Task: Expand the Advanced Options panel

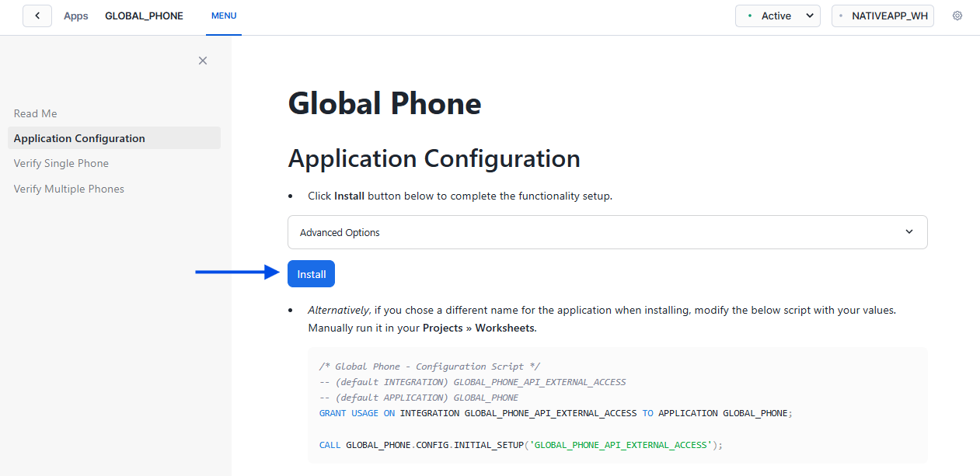Action: coord(607,232)
